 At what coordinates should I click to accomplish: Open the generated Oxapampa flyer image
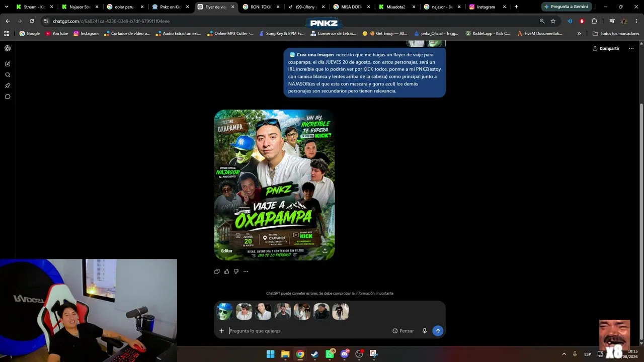274,185
